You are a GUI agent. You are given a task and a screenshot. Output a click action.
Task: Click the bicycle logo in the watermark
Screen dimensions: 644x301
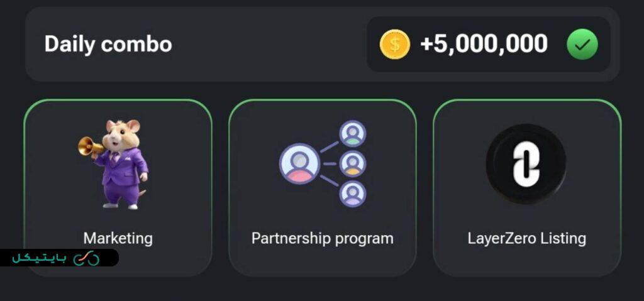point(87,258)
